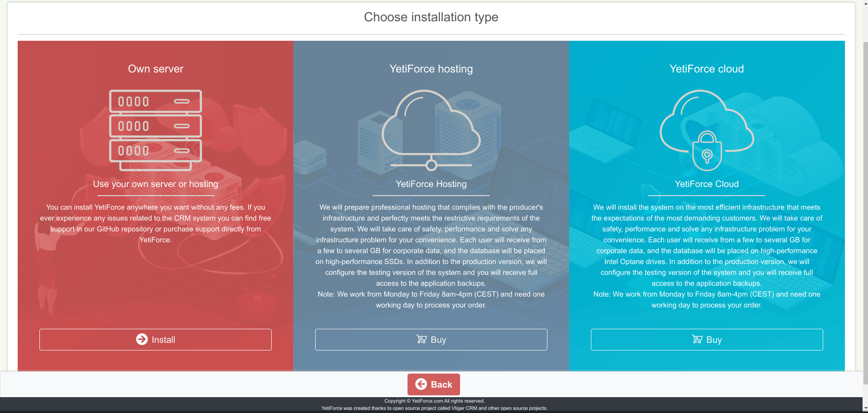
Task: Click the cloud network hosting icon
Action: 431,130
